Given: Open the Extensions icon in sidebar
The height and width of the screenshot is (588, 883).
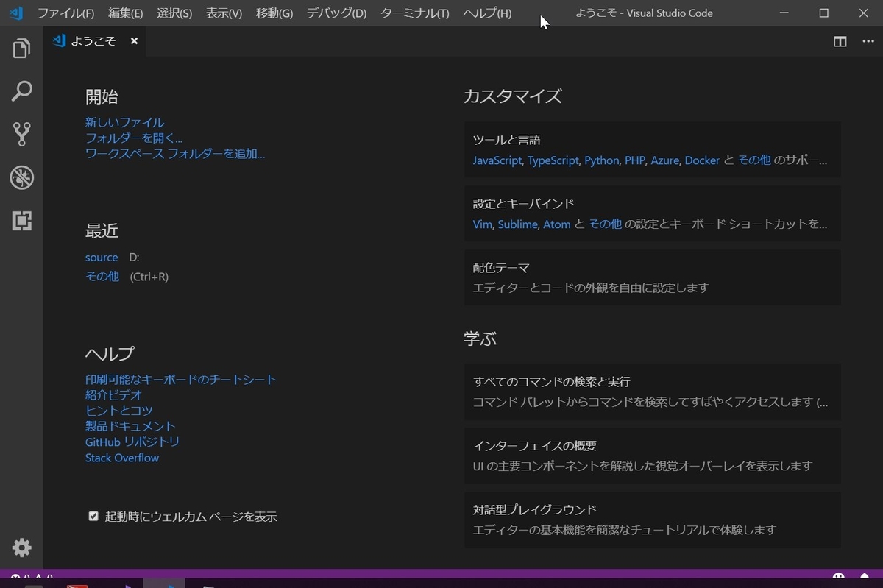Looking at the screenshot, I should 21,221.
